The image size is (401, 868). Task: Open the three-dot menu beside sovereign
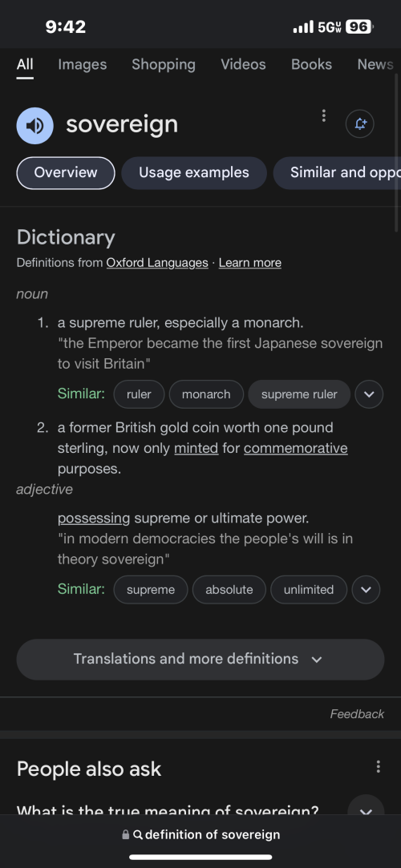(x=323, y=115)
